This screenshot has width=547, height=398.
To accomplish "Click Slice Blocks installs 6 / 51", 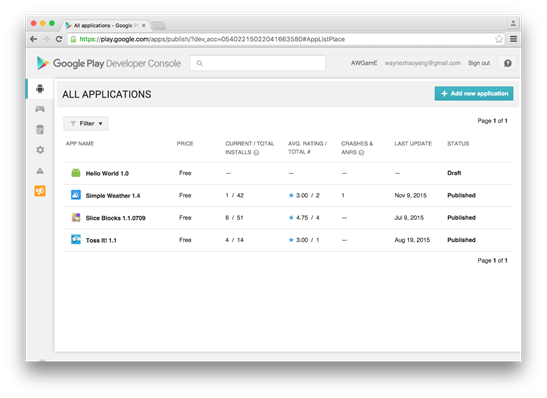I will (234, 218).
